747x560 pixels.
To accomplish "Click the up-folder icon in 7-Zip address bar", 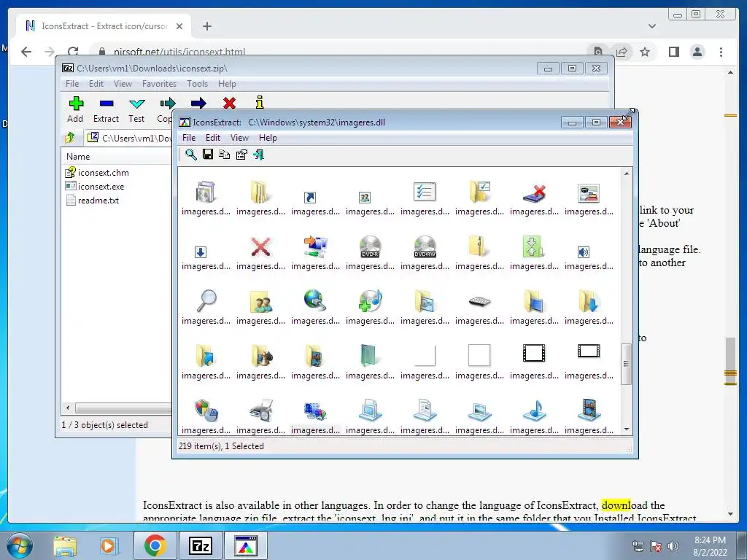I will (69, 138).
